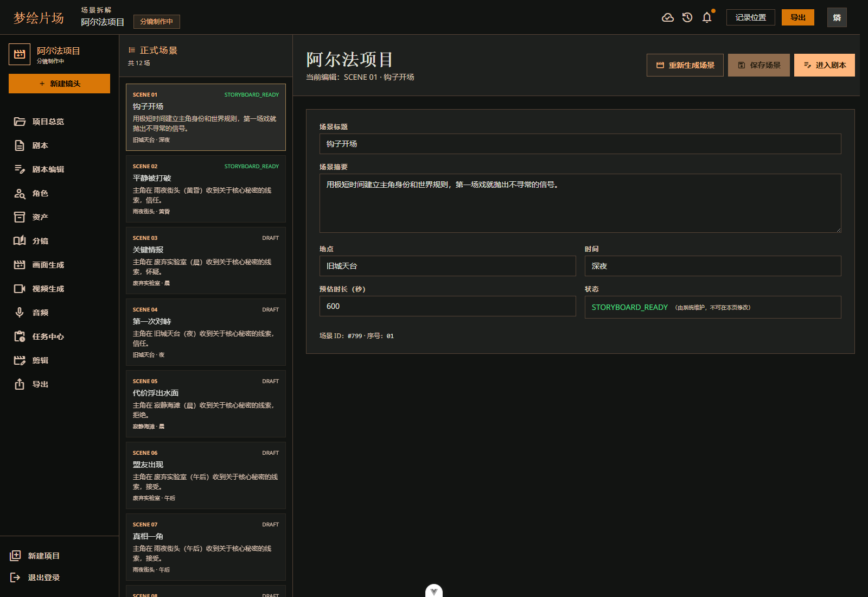Select the SCENE 03 关键情报 card
868x597 pixels.
pyautogui.click(x=206, y=261)
